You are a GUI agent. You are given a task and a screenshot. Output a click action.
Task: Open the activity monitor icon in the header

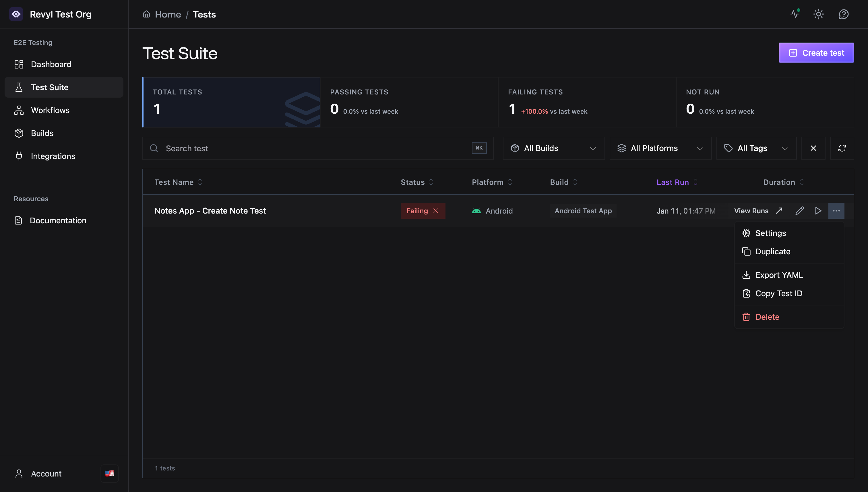tap(795, 14)
